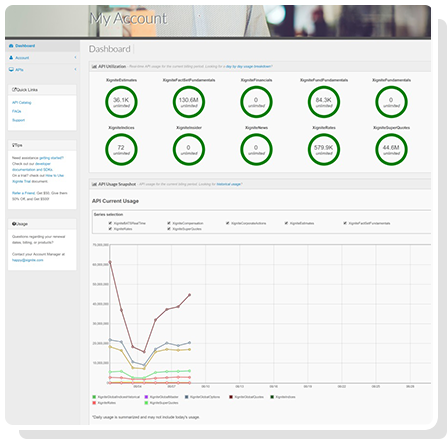The height and width of the screenshot is (439, 447).
Task: Click the XigniteRates 579.9K gauge
Action: [324, 149]
